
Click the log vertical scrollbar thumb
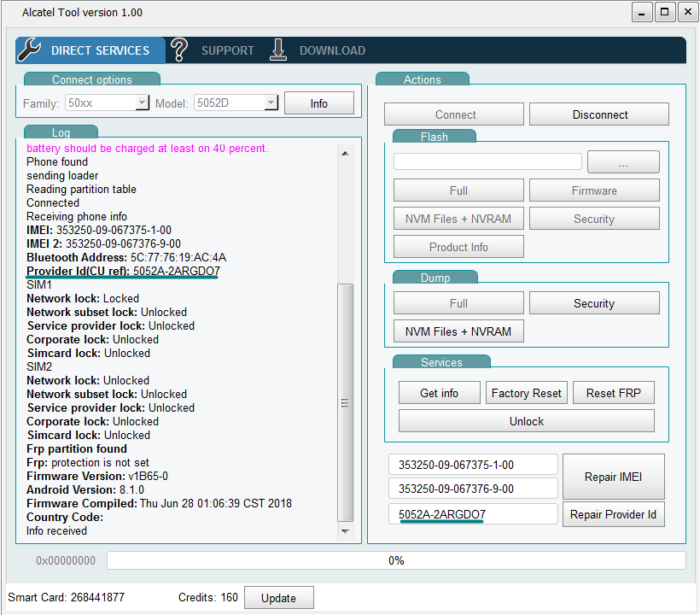[x=345, y=402]
